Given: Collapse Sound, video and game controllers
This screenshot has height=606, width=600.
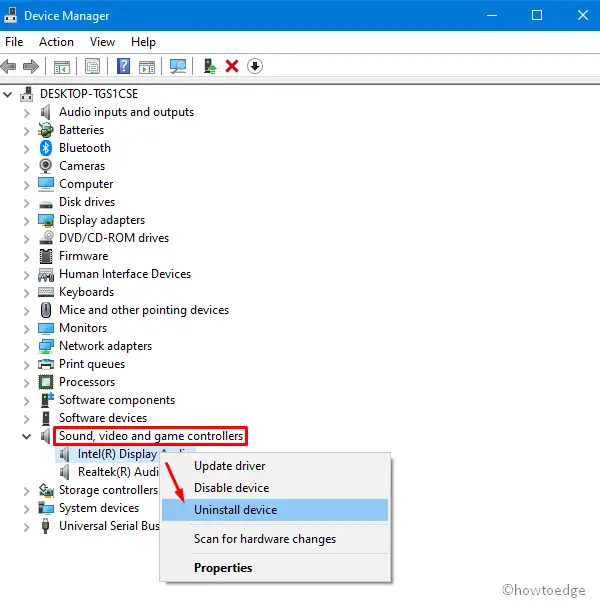Looking at the screenshot, I should coord(27,436).
